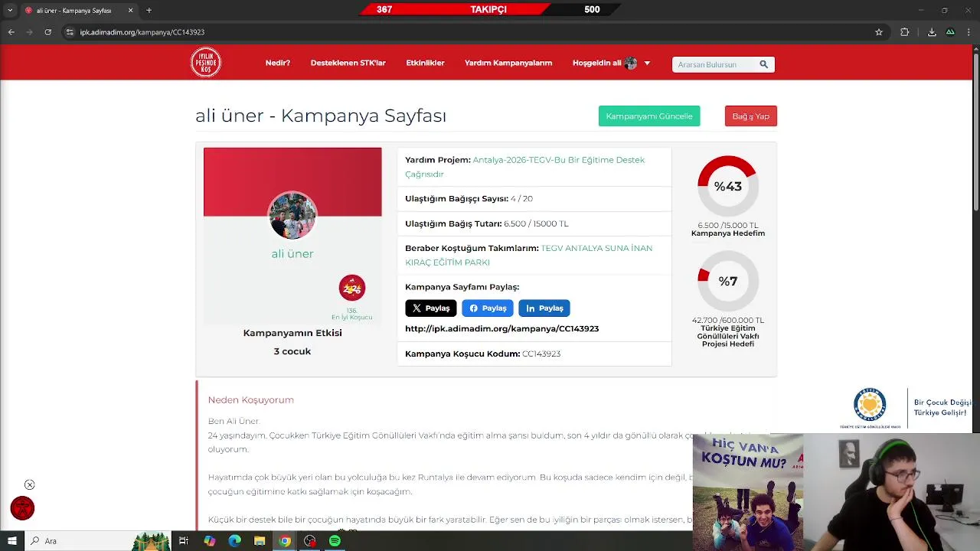This screenshot has height=551, width=980.
Task: Click the address bar URL field
Action: point(475,32)
